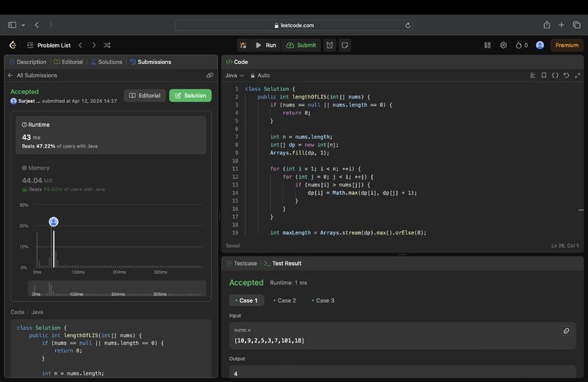The image size is (588, 382).
Task: Bookmark the code with bookmark icon
Action: point(544,75)
